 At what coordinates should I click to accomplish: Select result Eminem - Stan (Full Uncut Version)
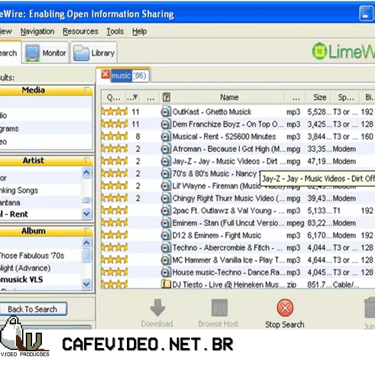228,223
